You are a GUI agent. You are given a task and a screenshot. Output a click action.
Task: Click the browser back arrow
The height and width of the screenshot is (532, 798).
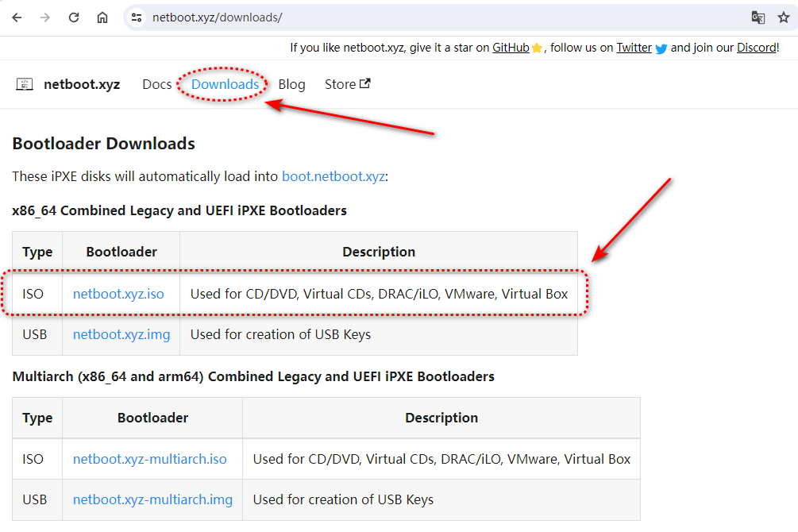click(x=17, y=17)
